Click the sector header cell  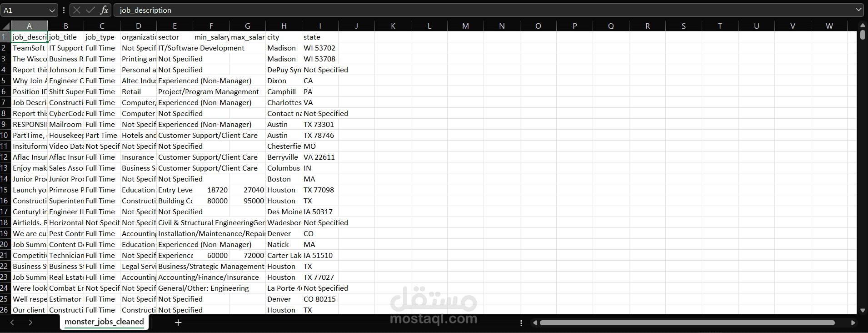click(x=175, y=37)
